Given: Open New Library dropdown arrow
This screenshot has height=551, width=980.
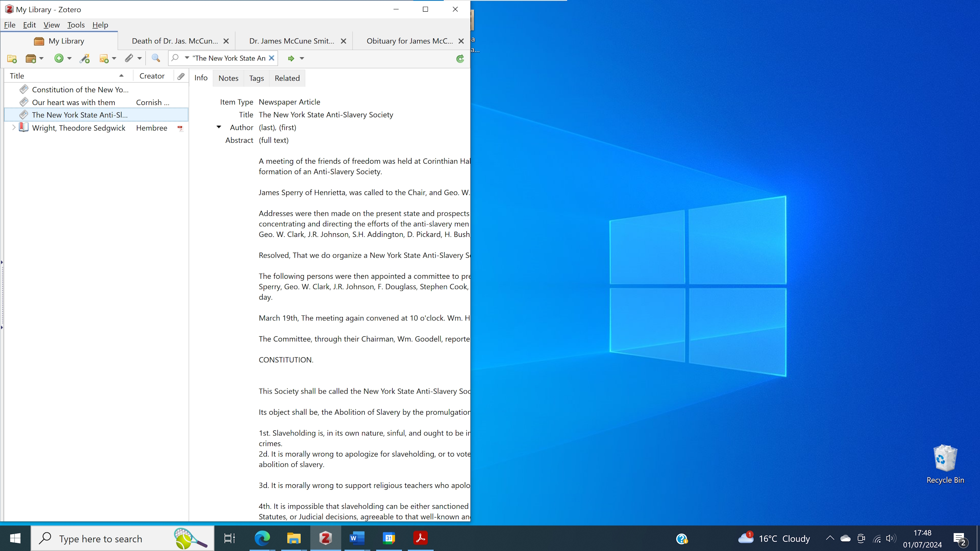Looking at the screenshot, I should click(42, 59).
